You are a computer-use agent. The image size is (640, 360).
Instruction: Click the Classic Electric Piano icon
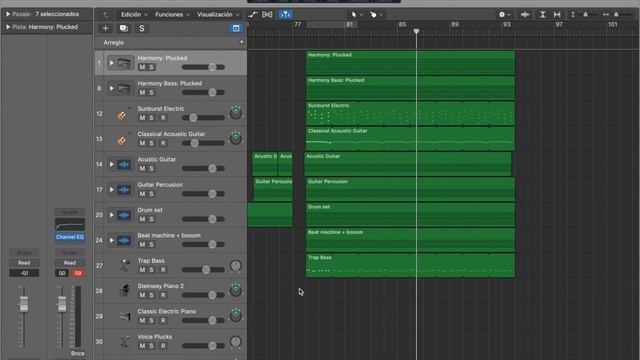124,316
